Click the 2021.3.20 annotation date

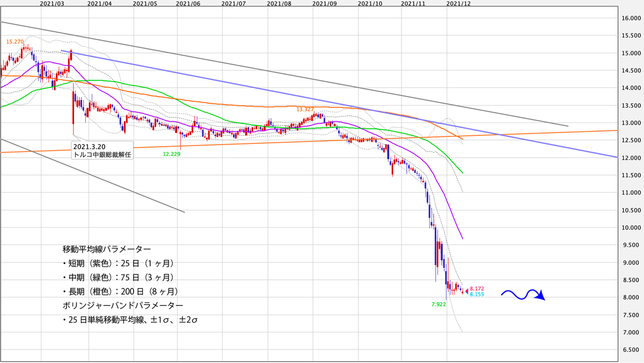[89, 146]
